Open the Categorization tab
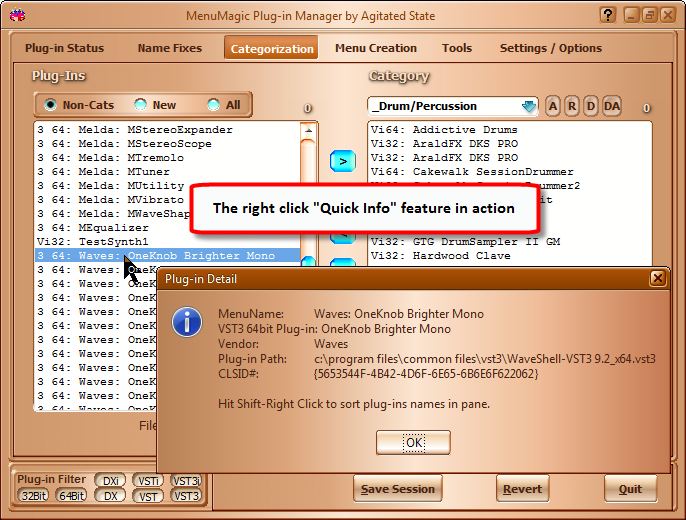Viewport: 686px width, 520px height. [272, 48]
